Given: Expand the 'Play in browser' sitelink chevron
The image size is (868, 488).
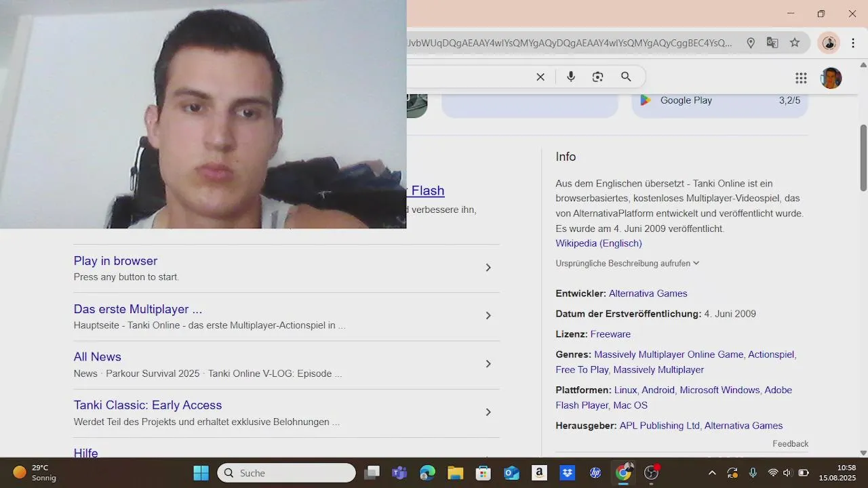Looking at the screenshot, I should tap(488, 268).
